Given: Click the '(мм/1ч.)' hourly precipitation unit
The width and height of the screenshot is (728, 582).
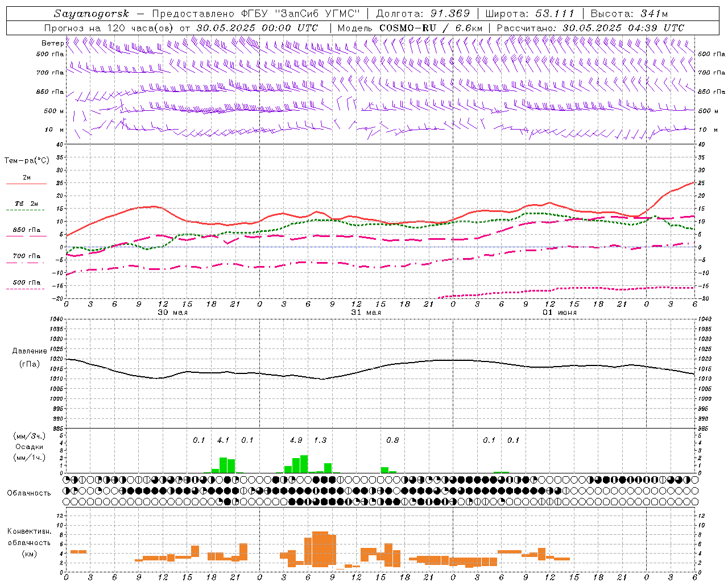Looking at the screenshot, I should pos(30,458).
